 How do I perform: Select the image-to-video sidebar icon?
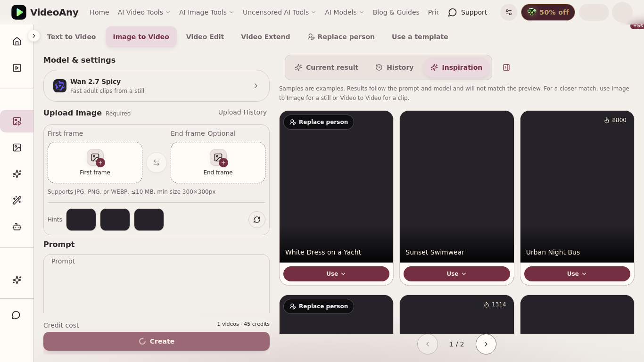pyautogui.click(x=17, y=121)
